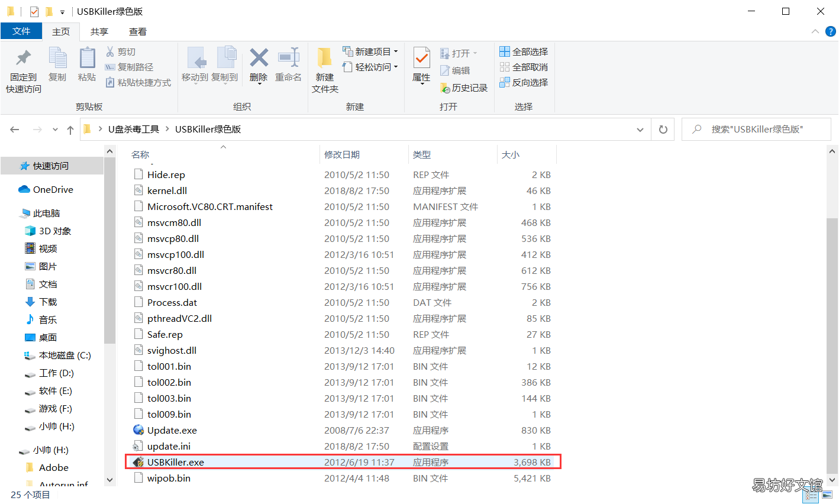839x504 pixels.
Task: Click the 删除 red X icon
Action: pyautogui.click(x=259, y=58)
